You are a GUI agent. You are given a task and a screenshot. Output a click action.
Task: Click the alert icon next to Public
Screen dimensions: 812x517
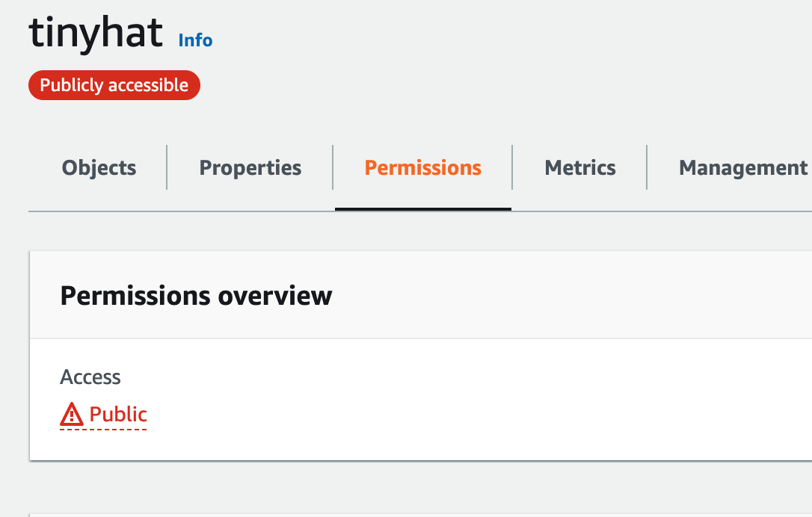72,414
